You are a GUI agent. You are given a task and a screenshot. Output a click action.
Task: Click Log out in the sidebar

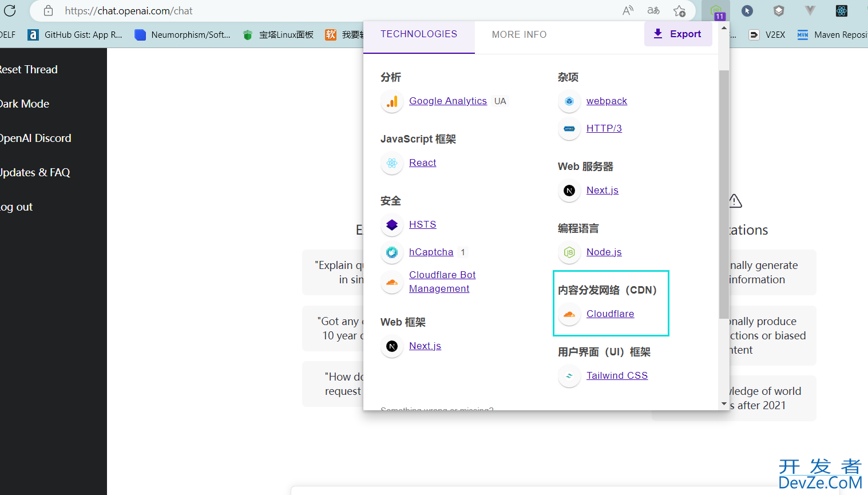point(16,207)
